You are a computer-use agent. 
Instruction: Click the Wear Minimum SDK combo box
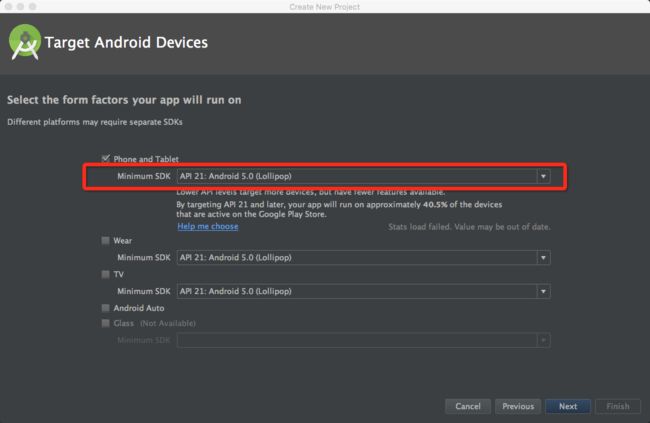pyautogui.click(x=363, y=258)
